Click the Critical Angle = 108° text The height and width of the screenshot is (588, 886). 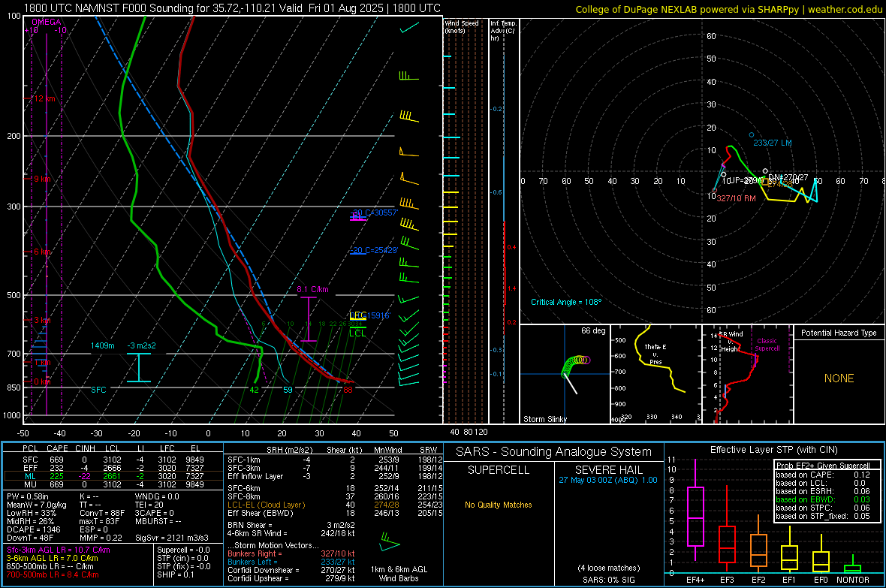click(566, 302)
